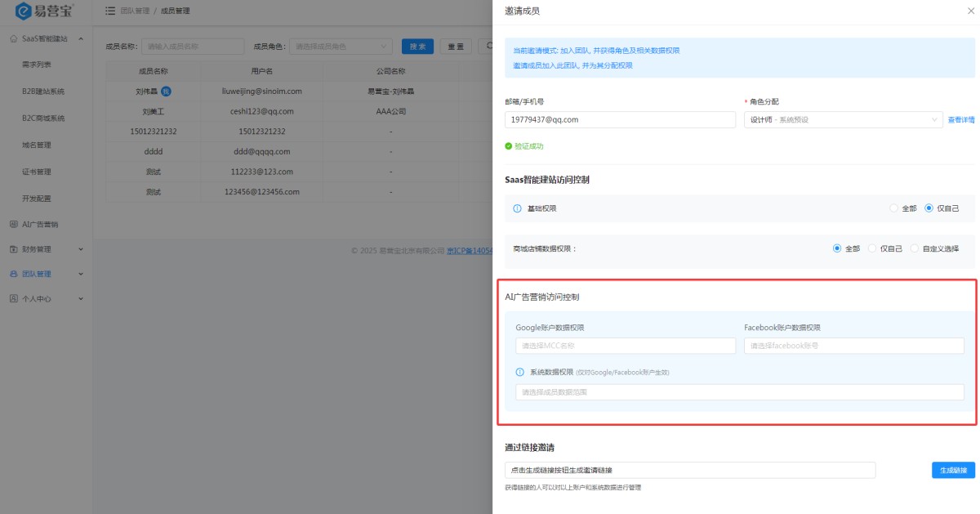
Task: Open the 系统数据权限 member range selector
Action: pos(740,392)
